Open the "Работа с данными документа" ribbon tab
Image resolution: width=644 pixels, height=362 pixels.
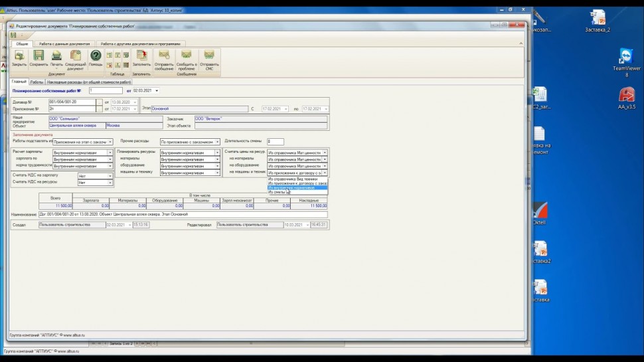64,44
